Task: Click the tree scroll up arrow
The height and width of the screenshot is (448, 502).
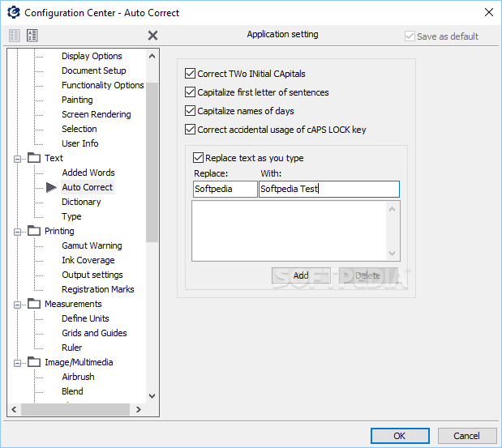Action: pyautogui.click(x=152, y=56)
